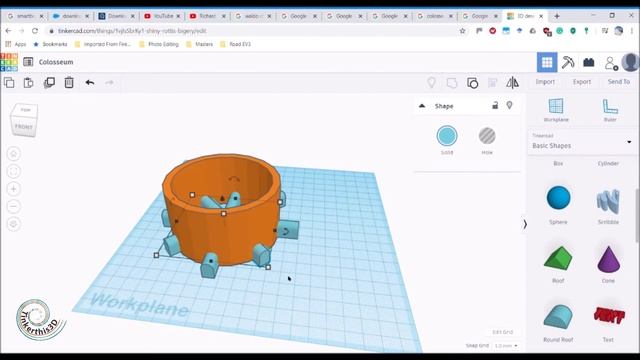The image size is (640, 360).
Task: Collapse the shapes sidebar chevron
Action: coord(525,224)
